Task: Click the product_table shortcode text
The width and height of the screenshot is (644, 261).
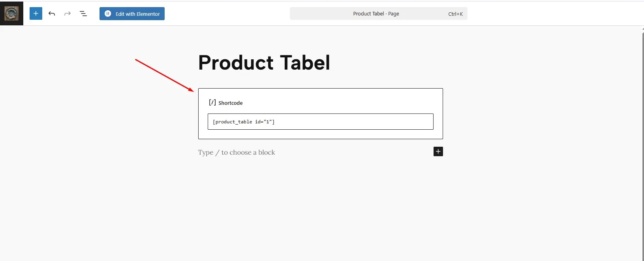Action: coord(243,121)
